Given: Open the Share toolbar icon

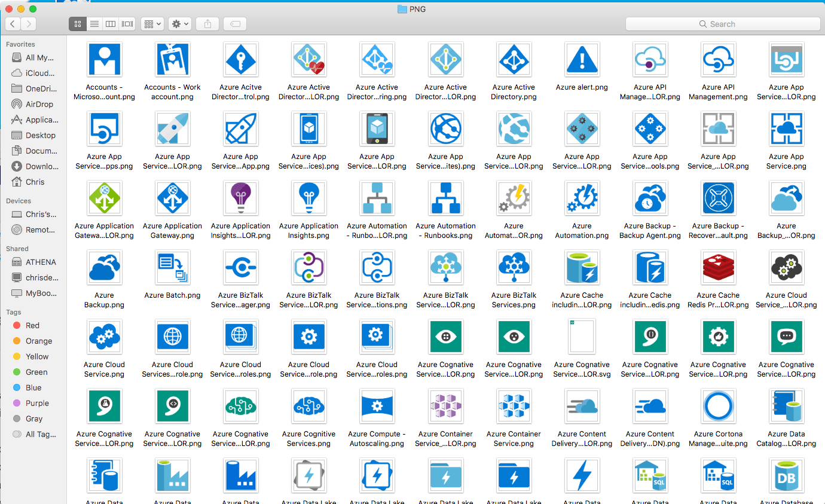Looking at the screenshot, I should [207, 24].
